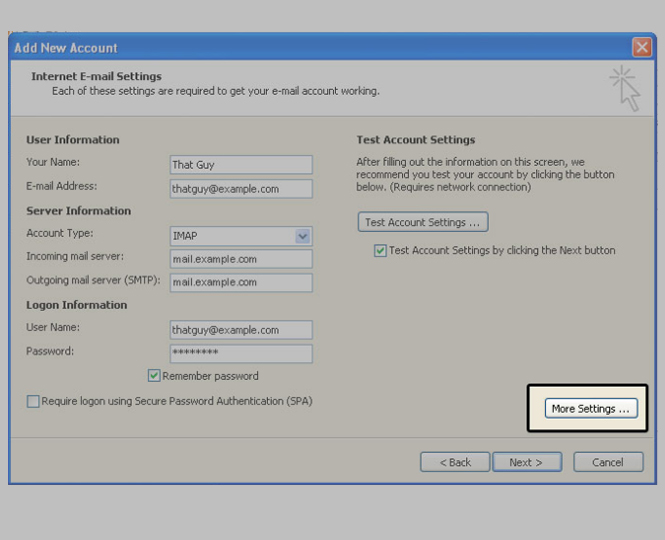Screen dimensions: 665x540
Task: Click into the Password field
Action: pos(241,353)
